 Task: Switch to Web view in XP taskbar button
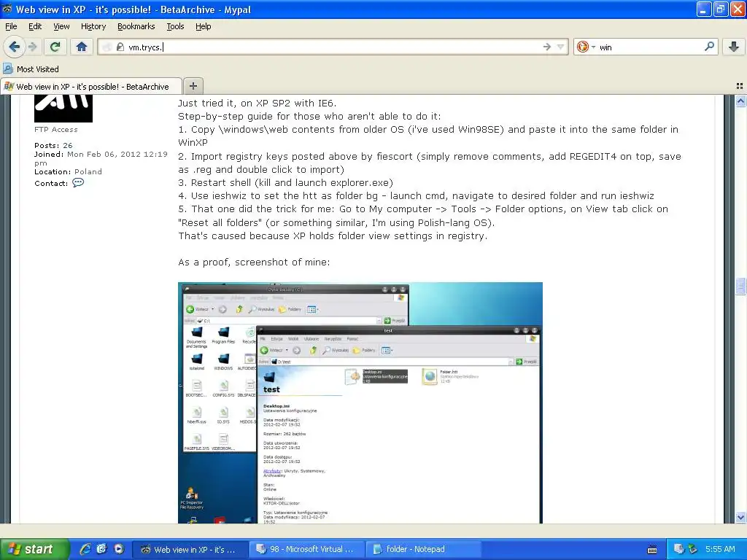point(190,549)
